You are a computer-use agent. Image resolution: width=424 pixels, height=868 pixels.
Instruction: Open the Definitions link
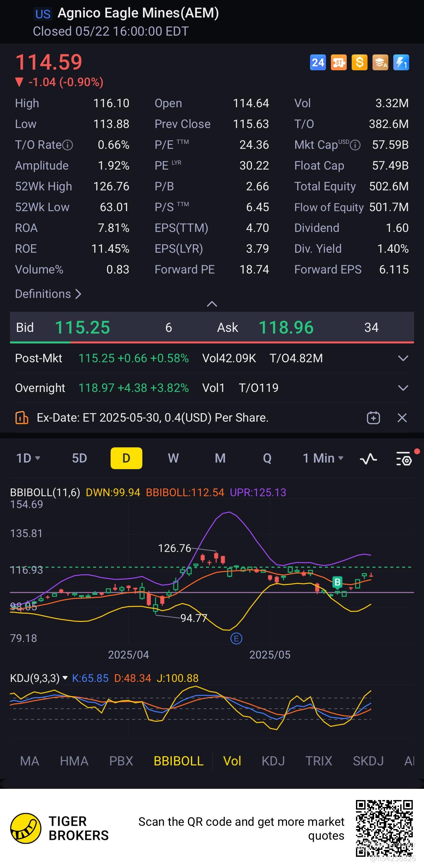click(x=48, y=294)
